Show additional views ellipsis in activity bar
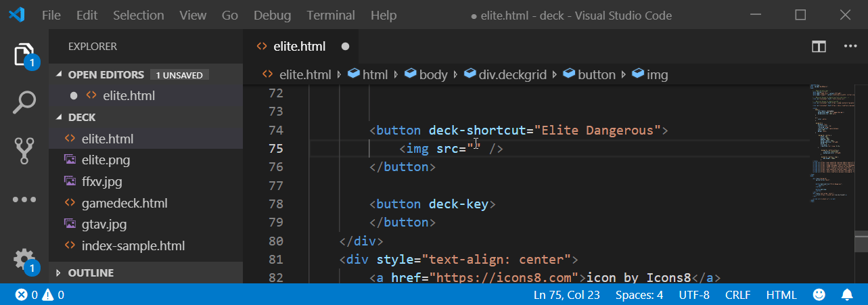868x305 pixels. (24, 200)
